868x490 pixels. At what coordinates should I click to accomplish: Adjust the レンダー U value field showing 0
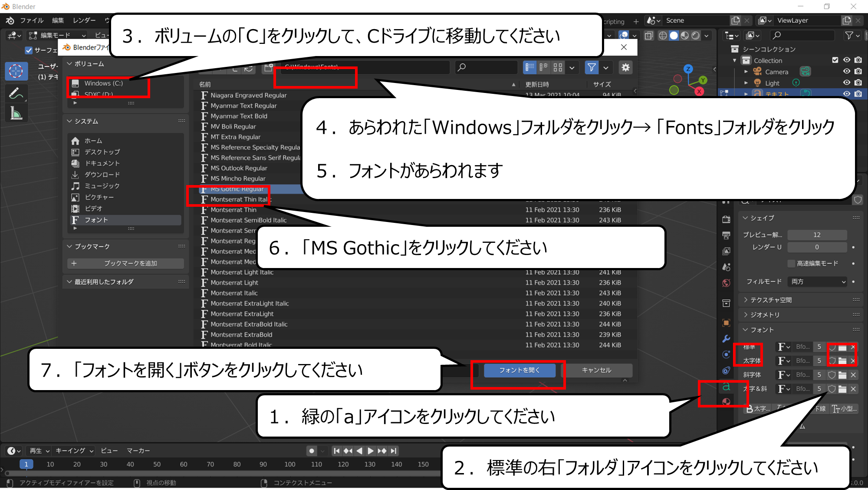pyautogui.click(x=817, y=247)
